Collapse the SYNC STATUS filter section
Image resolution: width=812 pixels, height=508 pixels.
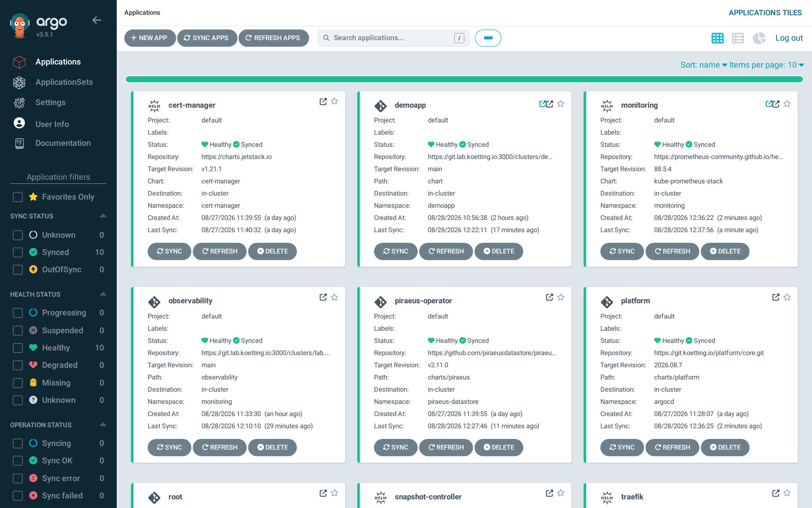pos(103,216)
